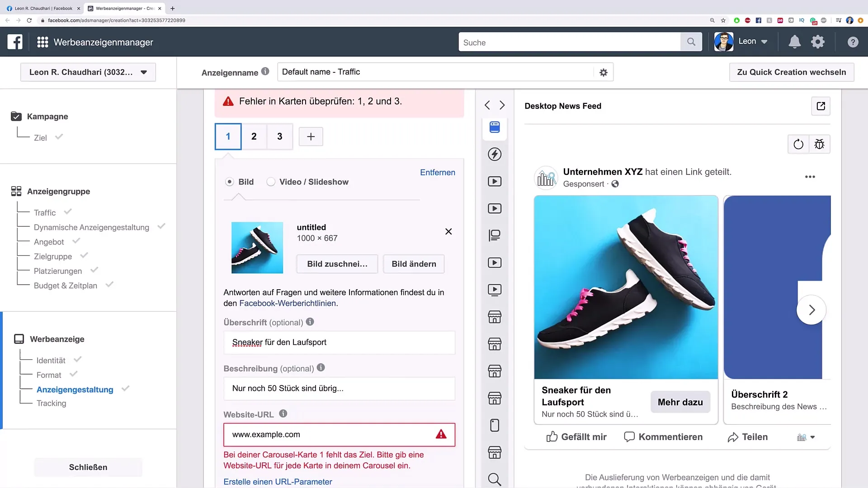Expand the Anzeigengruppe tree section
The image size is (868, 488).
[58, 191]
